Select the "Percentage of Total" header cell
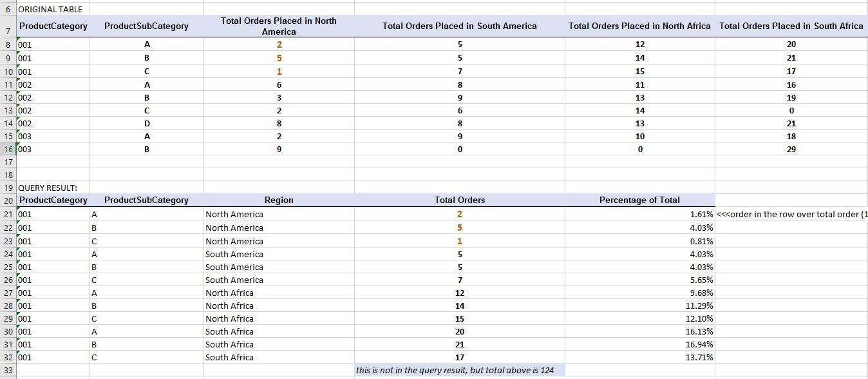 (639, 200)
